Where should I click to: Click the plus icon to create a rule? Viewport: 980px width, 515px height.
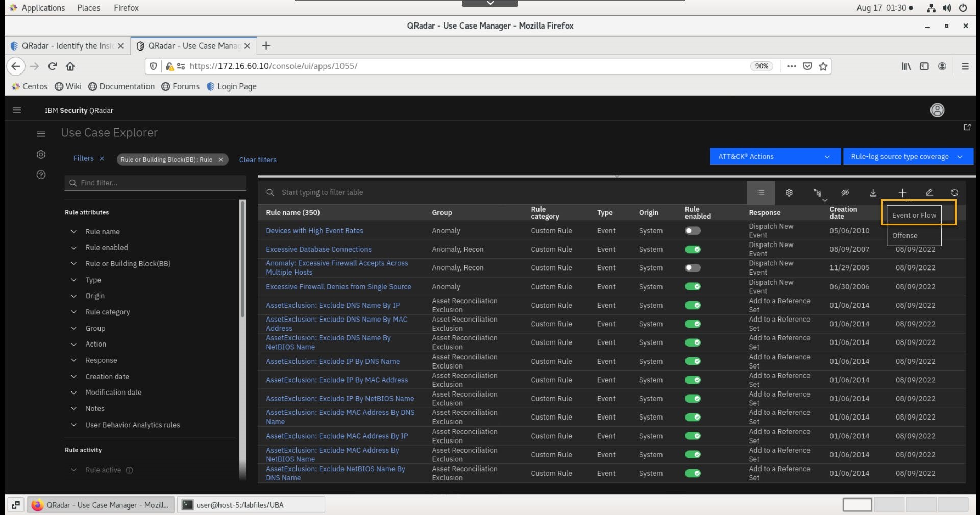[x=902, y=193]
